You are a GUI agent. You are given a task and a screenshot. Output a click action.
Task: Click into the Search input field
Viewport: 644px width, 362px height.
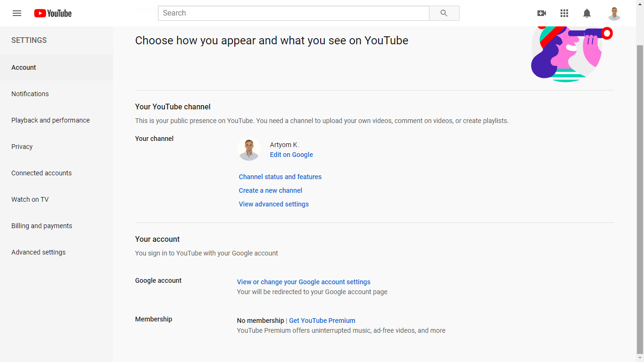pyautogui.click(x=293, y=13)
